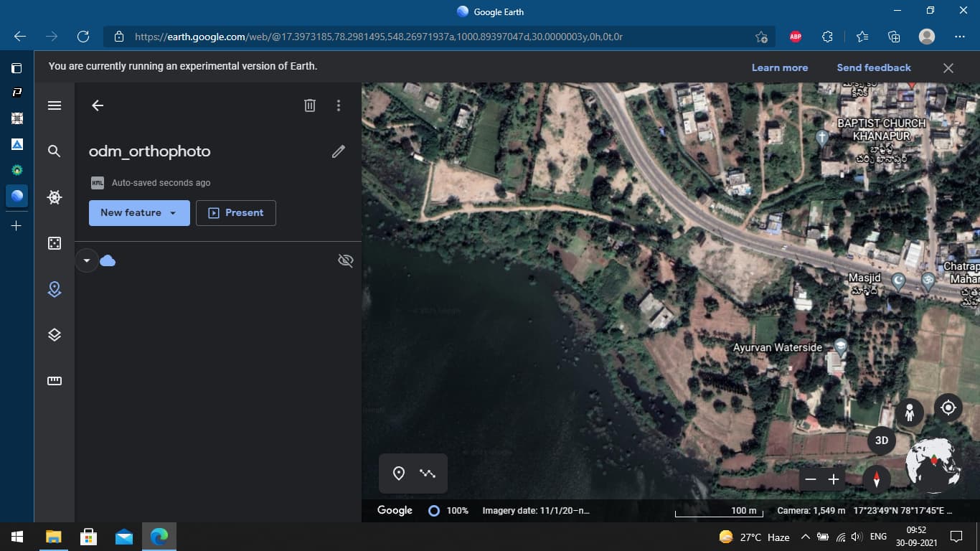Toggle the Projects panel pin icon
The height and width of the screenshot is (551, 980).
coord(55,289)
